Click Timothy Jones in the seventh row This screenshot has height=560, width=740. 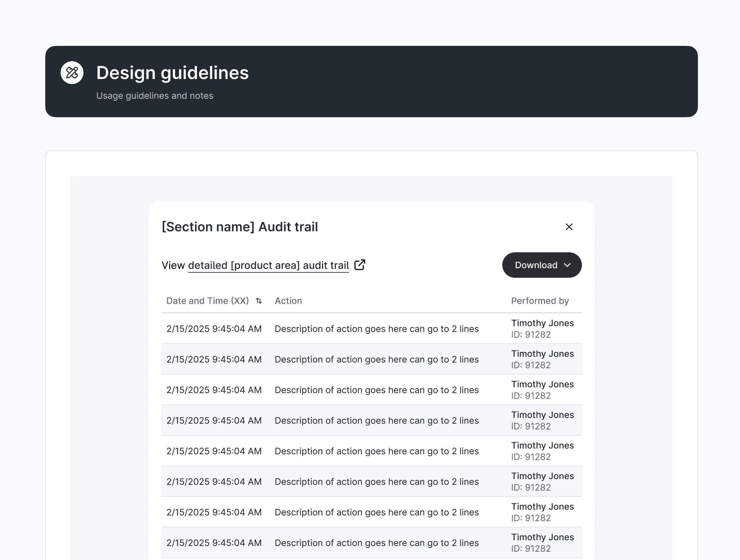tap(542, 506)
